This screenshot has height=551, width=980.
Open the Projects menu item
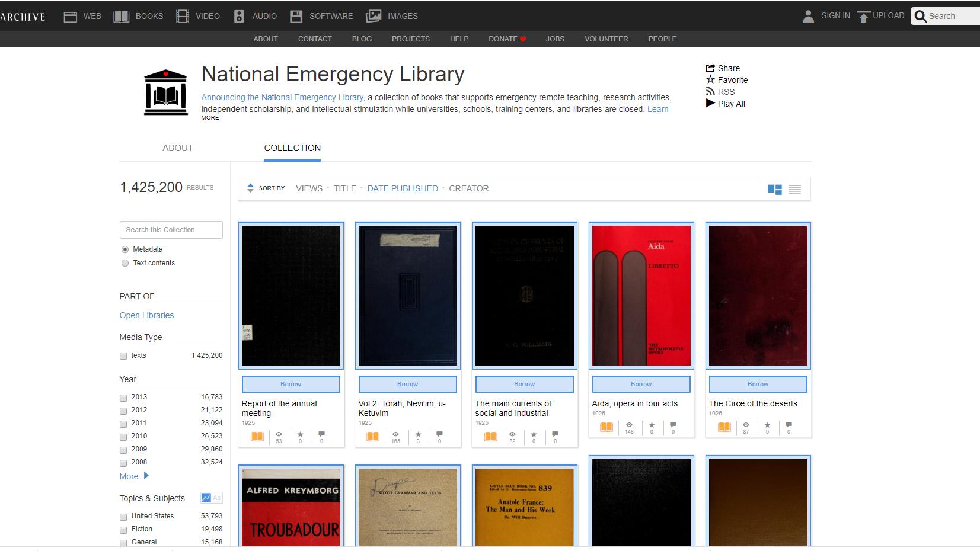tap(410, 39)
